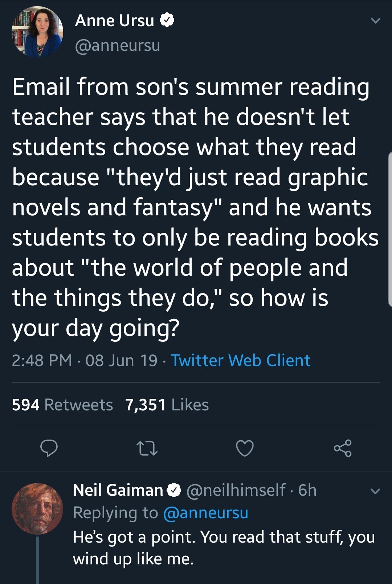392x584 pixels.
Task: Open the chevron menu on Neil Gaiman's reply
Action: click(374, 491)
